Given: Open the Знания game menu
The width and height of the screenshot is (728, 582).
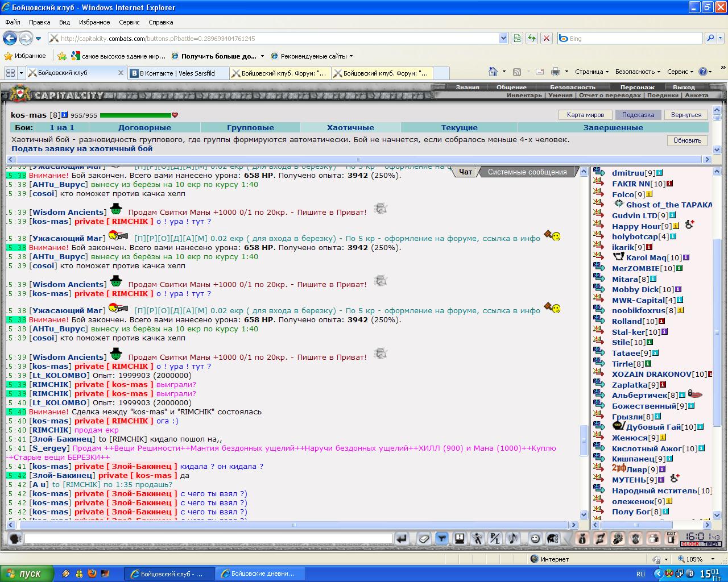Looking at the screenshot, I should [x=468, y=87].
